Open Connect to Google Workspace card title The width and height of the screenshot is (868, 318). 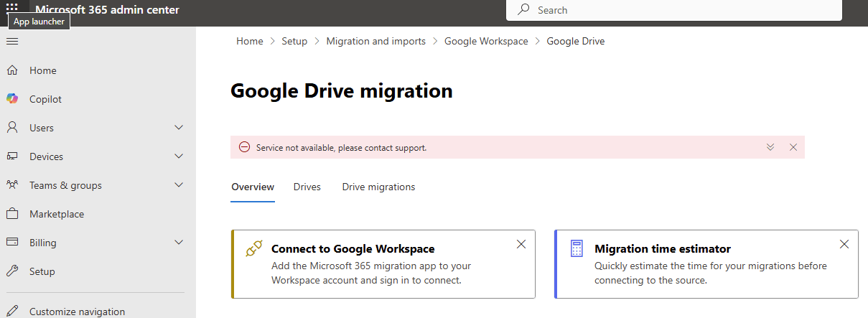click(353, 249)
